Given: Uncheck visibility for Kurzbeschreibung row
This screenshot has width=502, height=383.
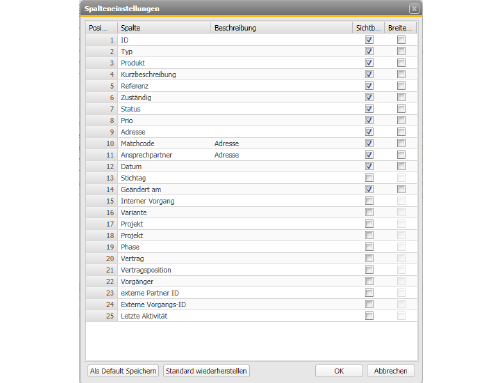Looking at the screenshot, I should coord(369,74).
